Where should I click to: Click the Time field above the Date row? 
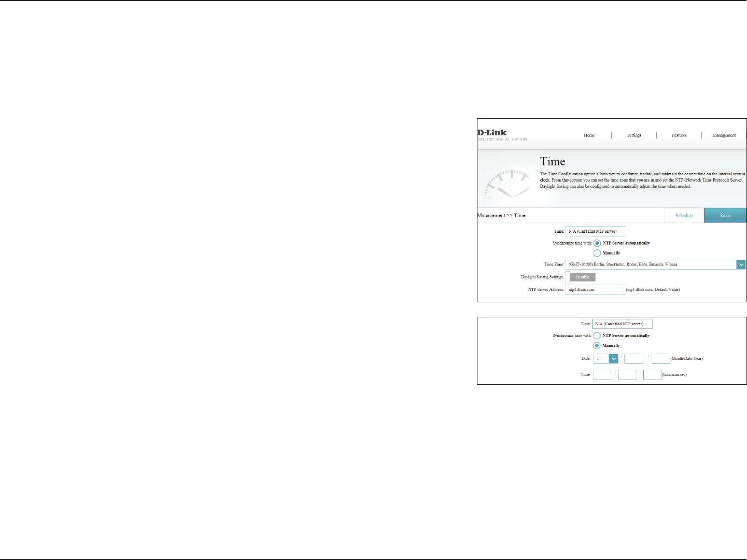click(x=622, y=324)
